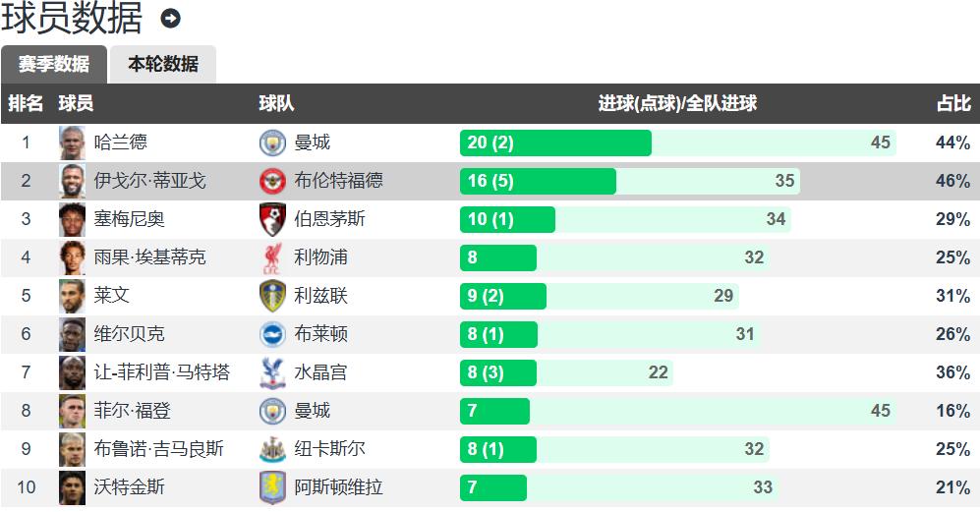Image resolution: width=980 pixels, height=512 pixels.
Task: Open 伊戈尔·蒂亚戈 player link
Action: point(150,181)
